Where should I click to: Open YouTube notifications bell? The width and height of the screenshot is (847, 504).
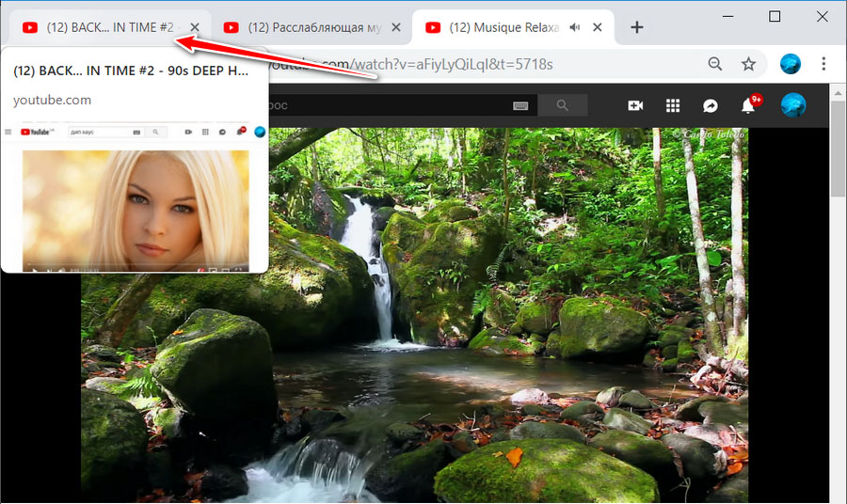[748, 106]
